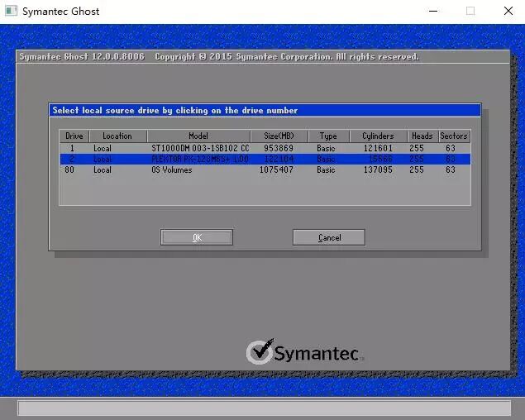Click the Heads column header

[x=422, y=136]
